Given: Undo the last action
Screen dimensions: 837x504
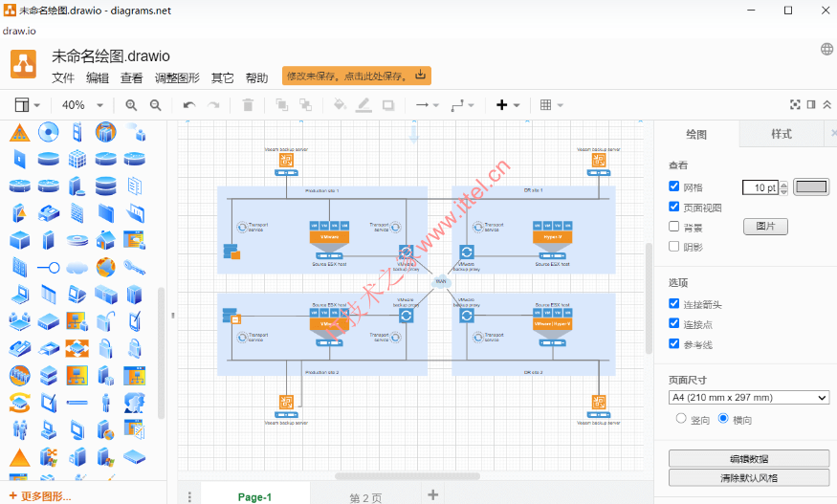Looking at the screenshot, I should tap(189, 105).
